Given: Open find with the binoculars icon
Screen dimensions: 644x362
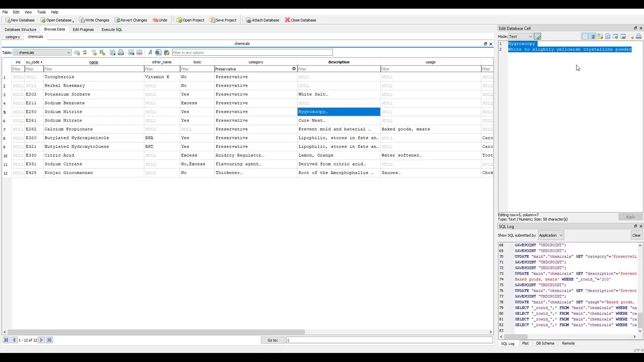Looking at the screenshot, I should click(158, 52).
